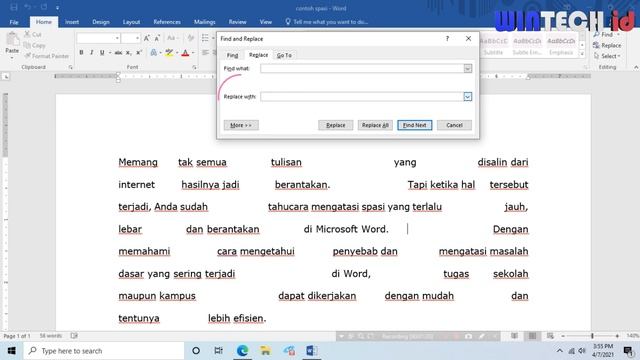The height and width of the screenshot is (360, 640).
Task: Open the File tab
Action: click(x=14, y=22)
